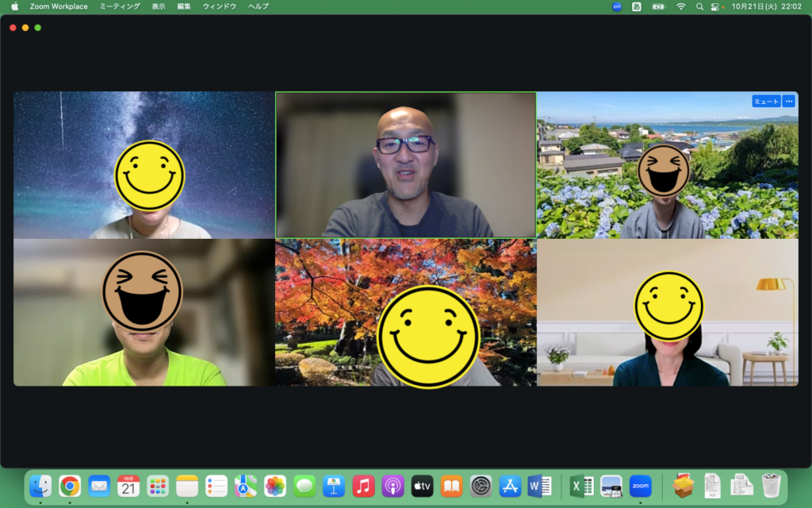Open Wi-Fi status in the menu bar
The image size is (812, 508).
tap(680, 6)
